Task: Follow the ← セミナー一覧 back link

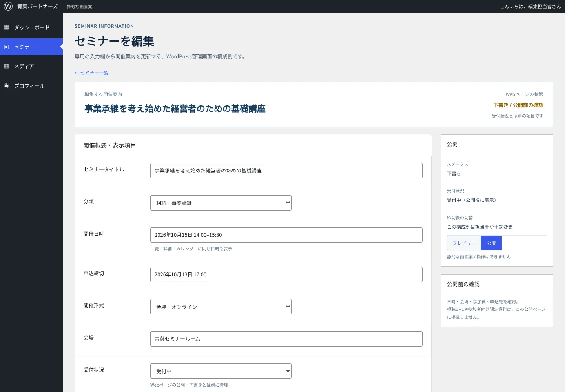Action: 91,73
